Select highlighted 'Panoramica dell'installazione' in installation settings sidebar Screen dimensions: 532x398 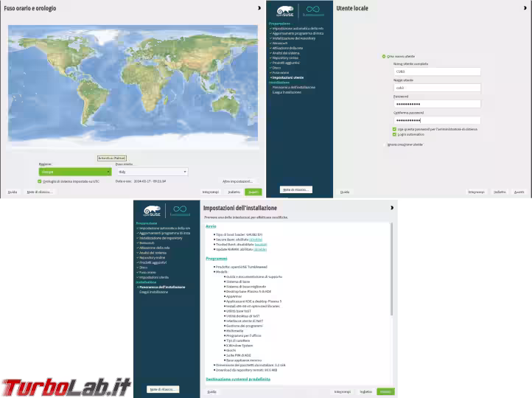click(x=162, y=287)
